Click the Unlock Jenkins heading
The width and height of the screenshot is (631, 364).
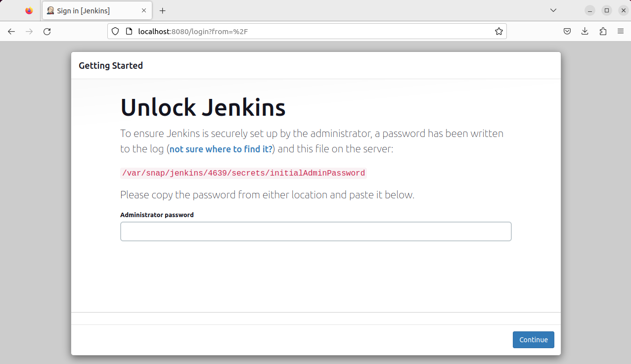tap(203, 107)
